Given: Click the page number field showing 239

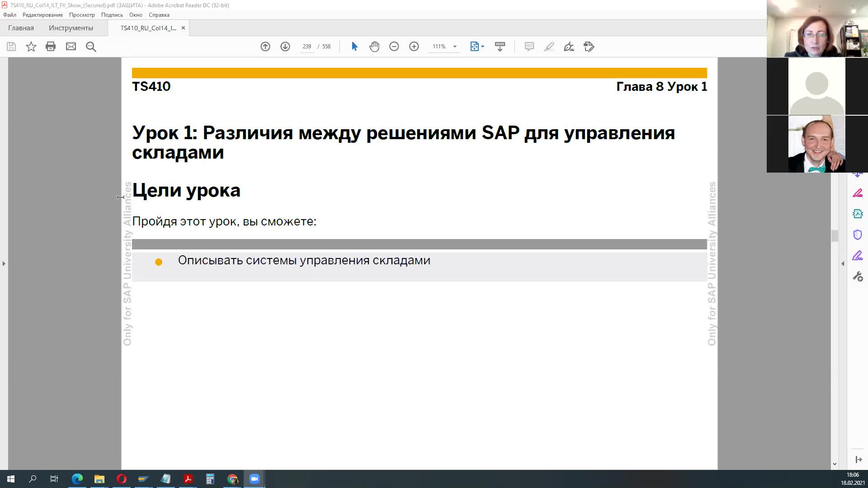Looking at the screenshot, I should [x=307, y=47].
